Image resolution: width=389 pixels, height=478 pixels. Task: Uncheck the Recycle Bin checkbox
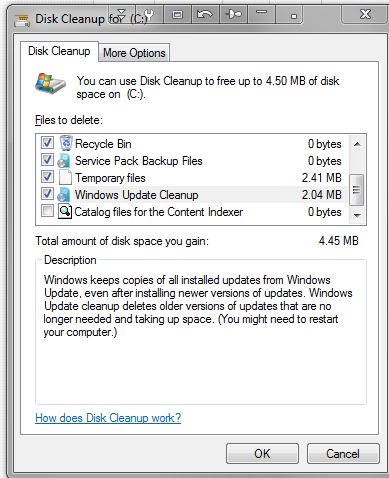coord(47,143)
